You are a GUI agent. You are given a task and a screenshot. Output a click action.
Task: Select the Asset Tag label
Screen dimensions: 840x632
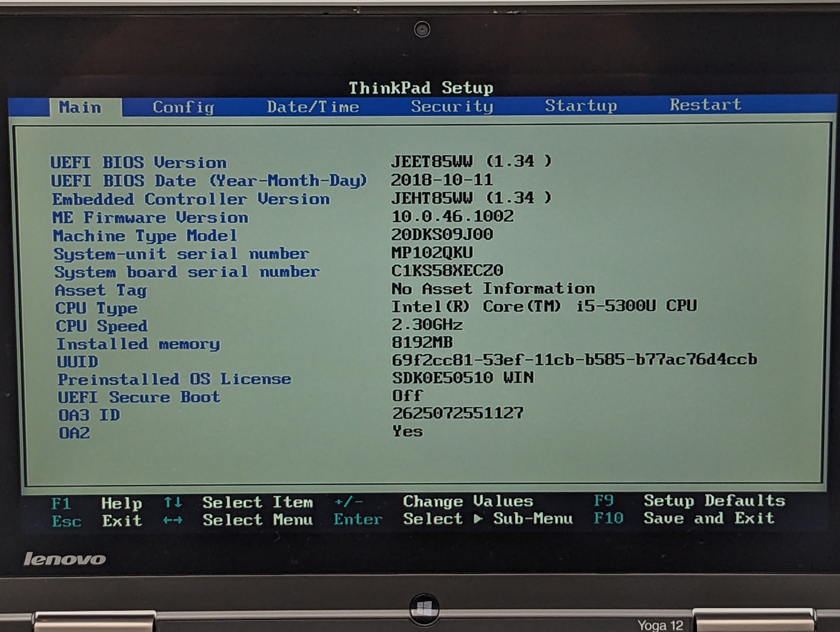101,291
